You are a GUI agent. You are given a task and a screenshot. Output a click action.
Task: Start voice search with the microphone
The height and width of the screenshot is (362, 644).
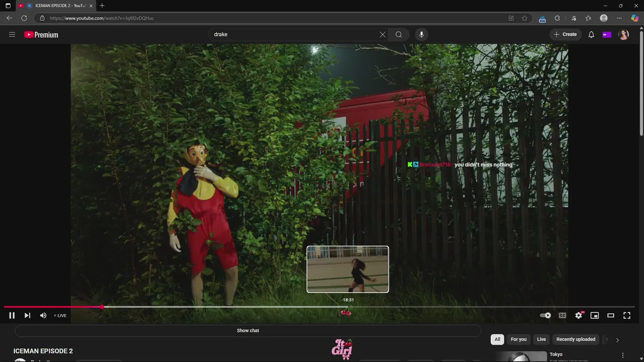point(422,35)
